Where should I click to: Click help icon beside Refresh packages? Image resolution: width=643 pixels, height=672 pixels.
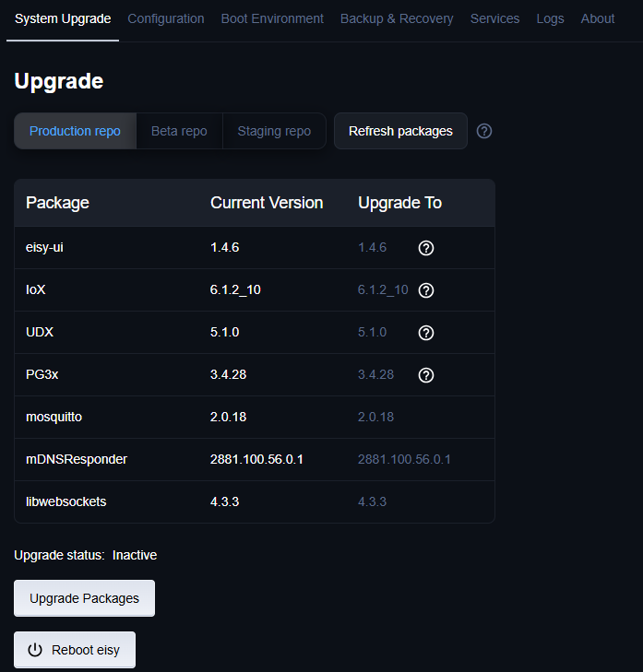coord(484,131)
